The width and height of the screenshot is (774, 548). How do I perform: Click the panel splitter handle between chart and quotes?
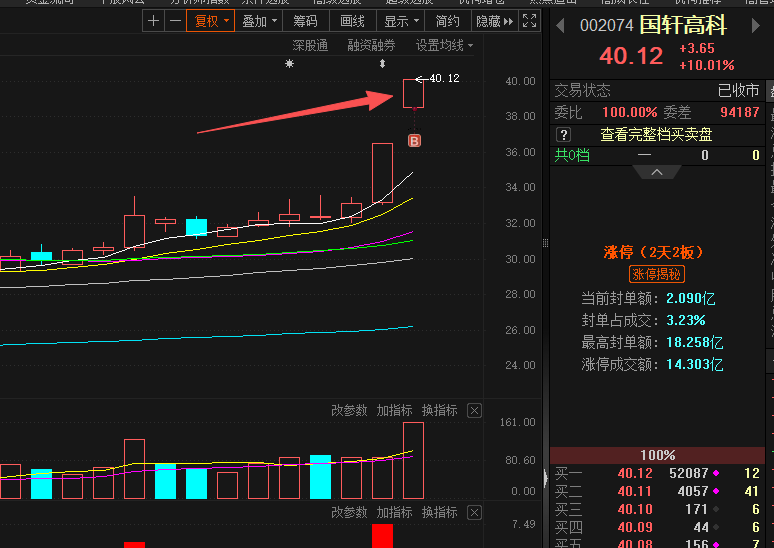point(545,243)
